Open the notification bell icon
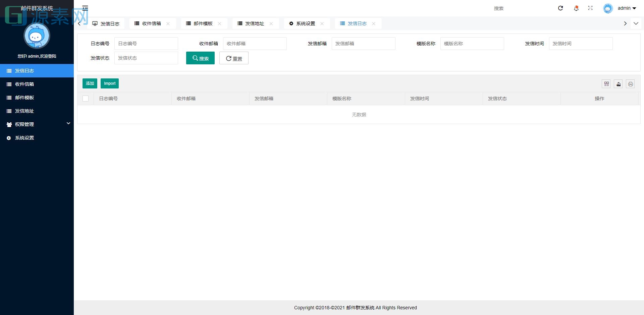This screenshot has height=315, width=644. click(576, 8)
